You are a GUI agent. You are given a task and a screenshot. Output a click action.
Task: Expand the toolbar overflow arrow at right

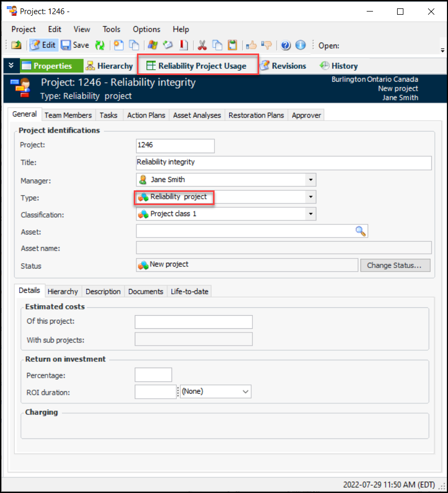[x=442, y=50]
